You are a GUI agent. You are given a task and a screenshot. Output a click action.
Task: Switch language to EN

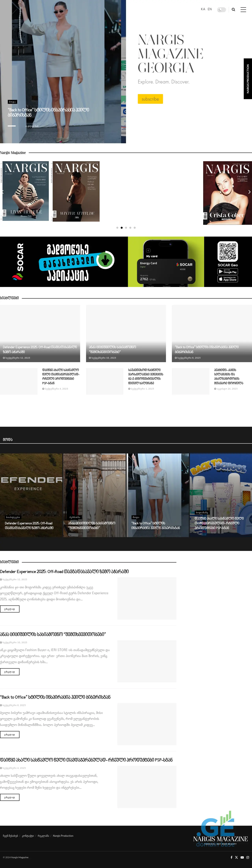pyautogui.click(x=209, y=9)
